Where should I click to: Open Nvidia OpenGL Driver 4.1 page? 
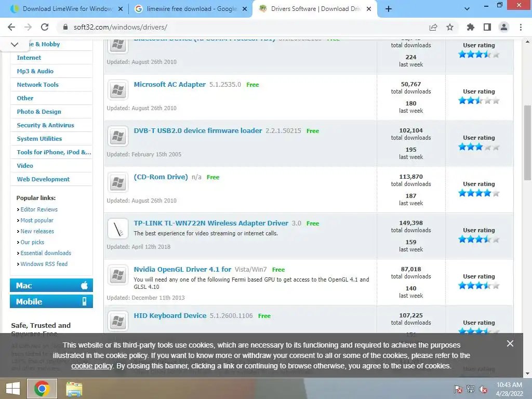coord(182,270)
